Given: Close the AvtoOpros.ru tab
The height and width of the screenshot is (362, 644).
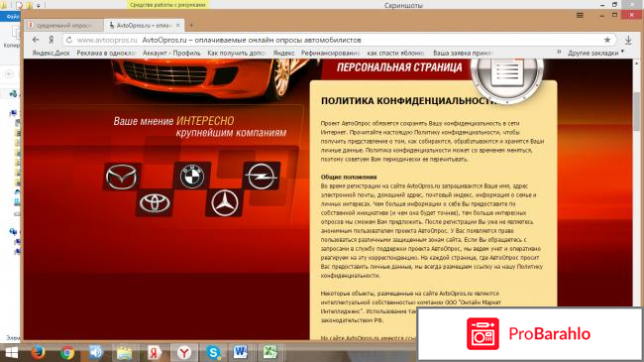Looking at the screenshot, I should coord(177,25).
